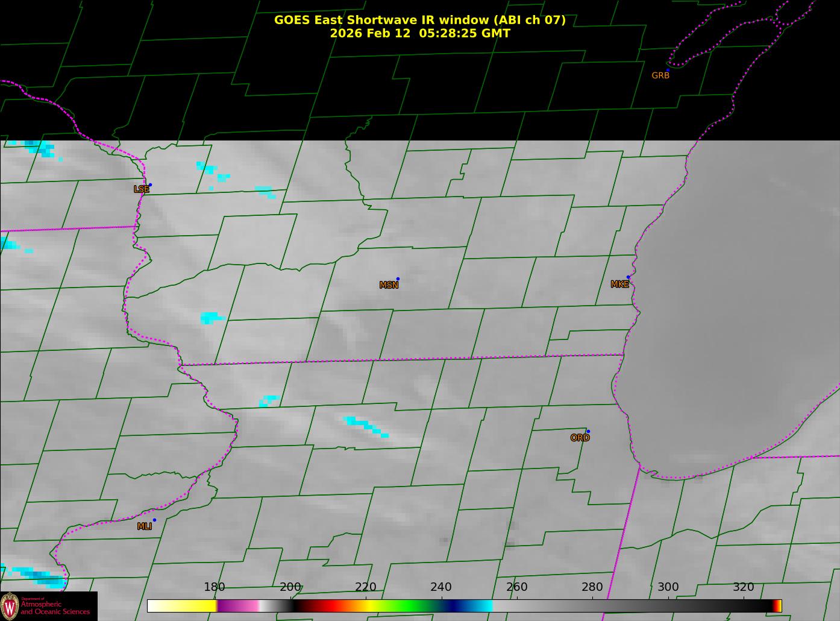The image size is (840, 621).
Task: Select the ORD station label
Action: click(580, 438)
